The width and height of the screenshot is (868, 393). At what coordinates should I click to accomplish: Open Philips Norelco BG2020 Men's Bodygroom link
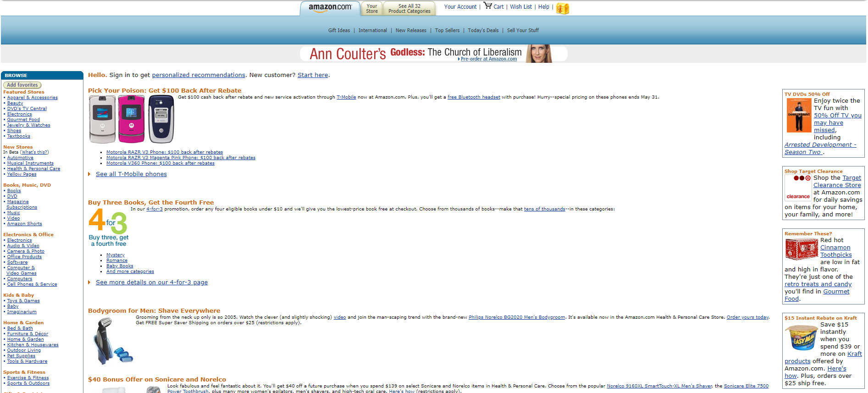pyautogui.click(x=517, y=317)
